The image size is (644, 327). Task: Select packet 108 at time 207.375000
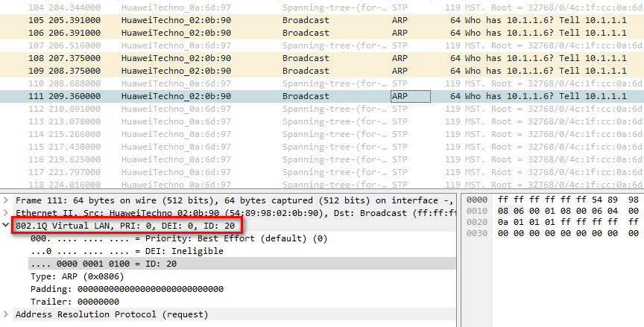tap(322, 58)
